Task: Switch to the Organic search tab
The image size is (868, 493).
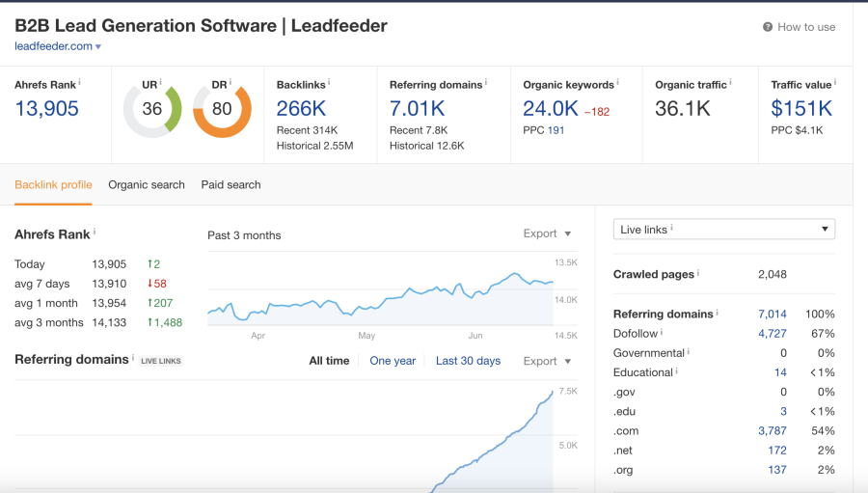Action: [x=147, y=185]
